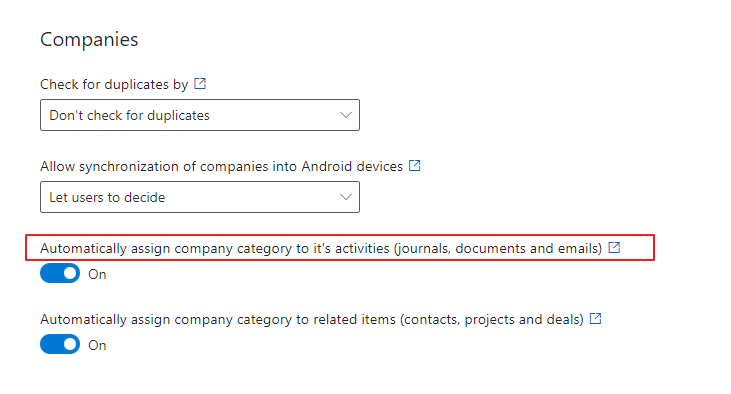
Task: Click the On label beside the activities toggle
Action: pos(97,274)
